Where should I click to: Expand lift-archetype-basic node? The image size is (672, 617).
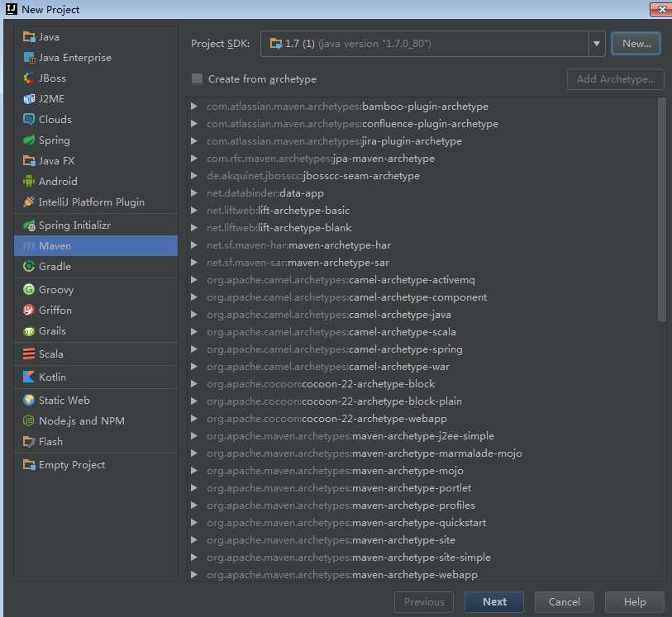[x=194, y=211]
